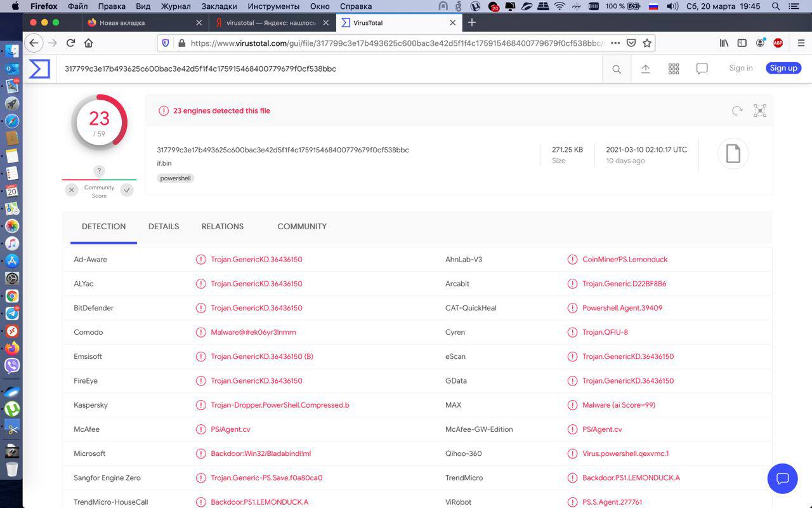Toggle the Firefox sidebar icon

(x=742, y=43)
